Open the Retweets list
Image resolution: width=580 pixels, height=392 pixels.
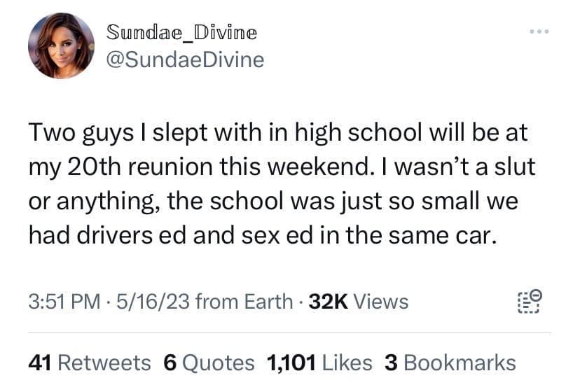pyautogui.click(x=104, y=362)
